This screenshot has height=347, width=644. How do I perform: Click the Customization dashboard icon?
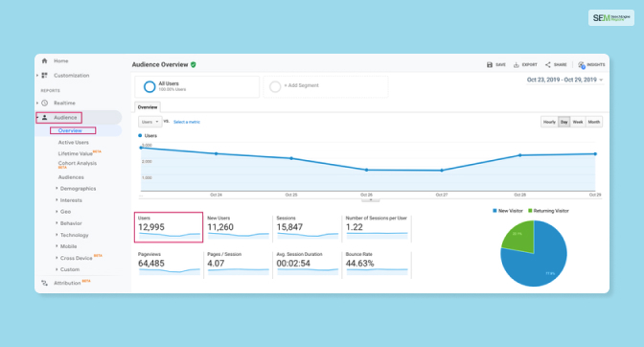pos(44,75)
